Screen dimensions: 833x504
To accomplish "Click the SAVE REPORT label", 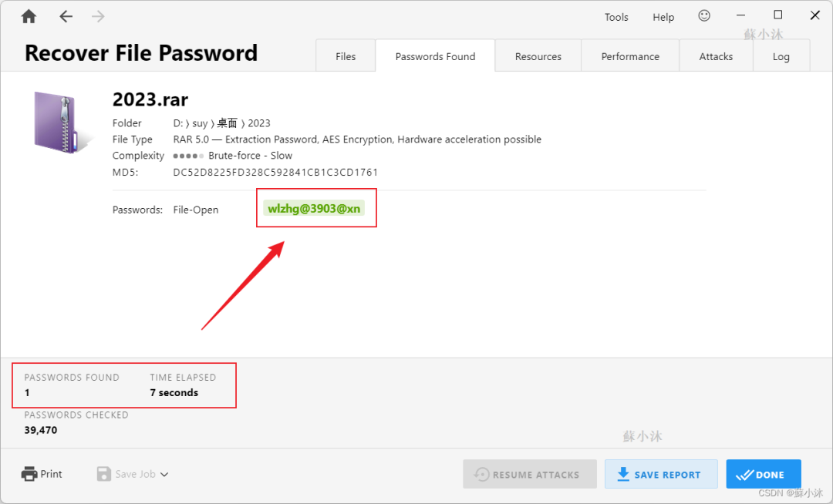I will click(x=667, y=475).
